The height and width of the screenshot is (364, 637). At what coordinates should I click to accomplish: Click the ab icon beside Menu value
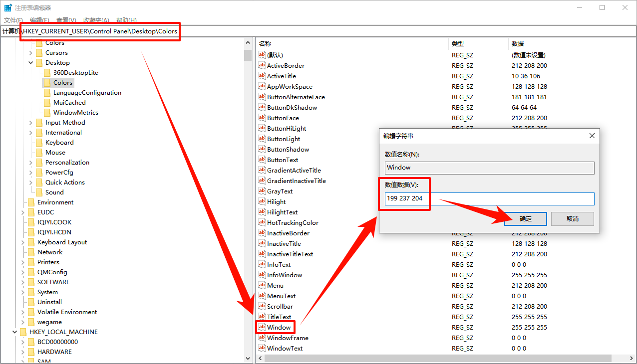[x=262, y=285]
